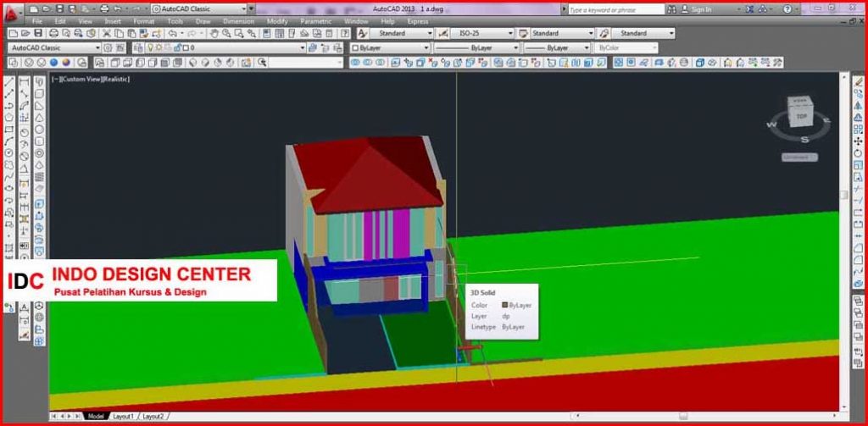Screen dimensions: 868x426
Task: Click the layer 0 color swatch
Action: [x=186, y=48]
